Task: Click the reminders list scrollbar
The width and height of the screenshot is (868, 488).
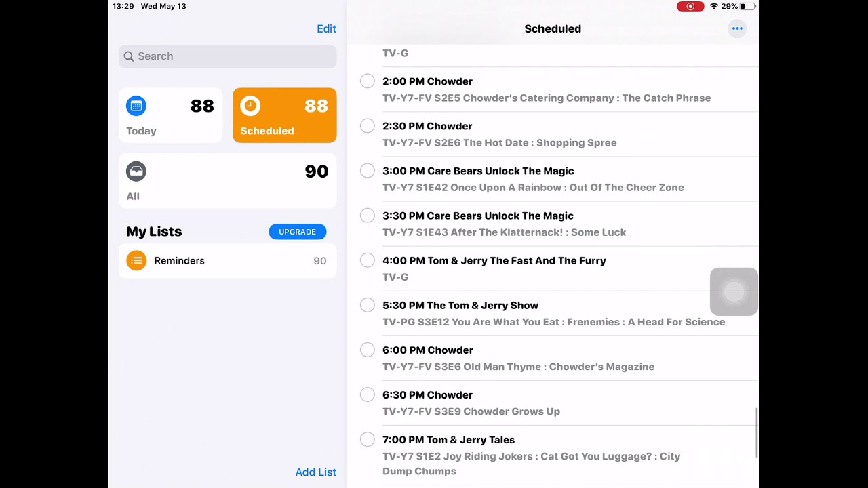Action: click(x=757, y=432)
